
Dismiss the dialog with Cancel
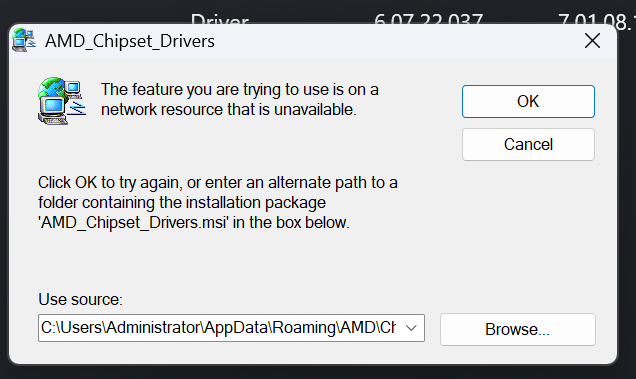[x=528, y=144]
